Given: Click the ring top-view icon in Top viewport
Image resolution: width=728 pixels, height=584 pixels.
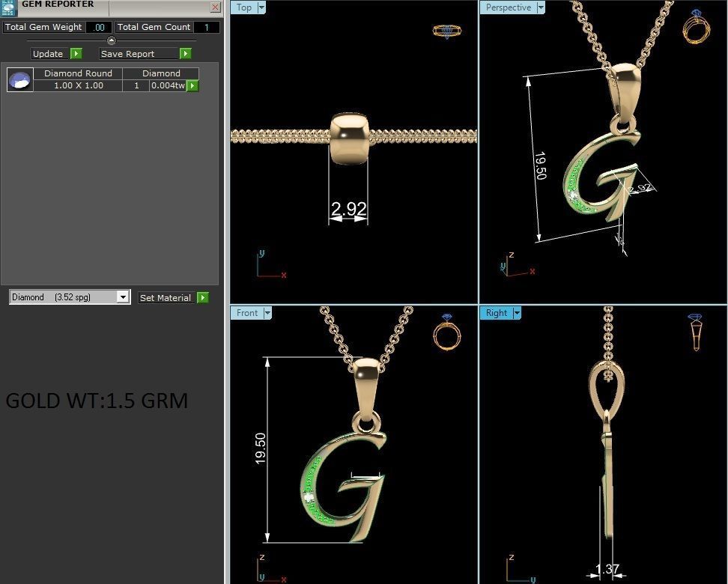Looking at the screenshot, I should pos(447,31).
